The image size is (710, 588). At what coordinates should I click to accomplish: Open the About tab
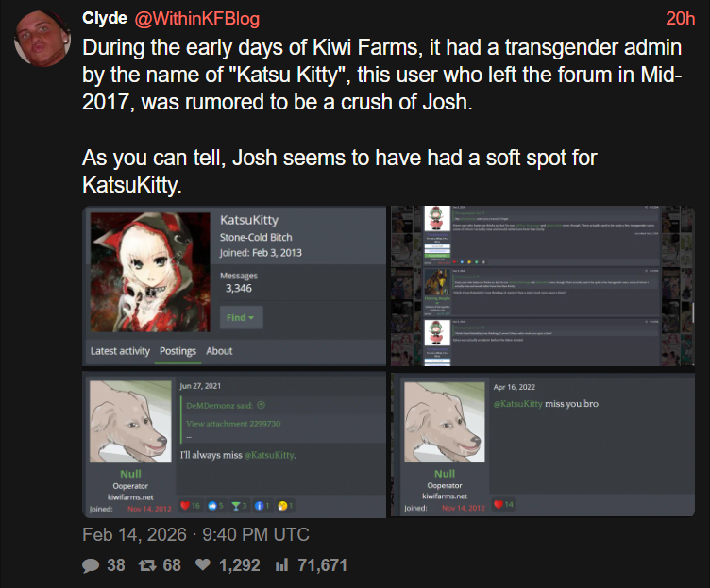(219, 351)
